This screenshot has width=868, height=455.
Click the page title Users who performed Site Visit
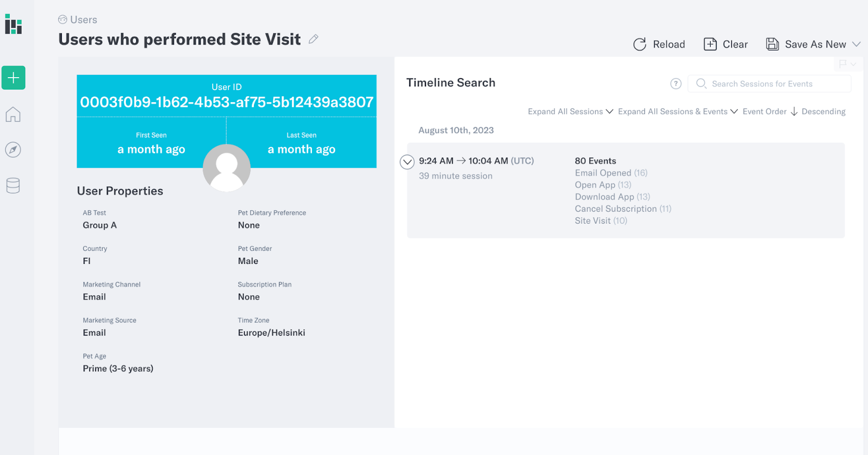pos(180,39)
